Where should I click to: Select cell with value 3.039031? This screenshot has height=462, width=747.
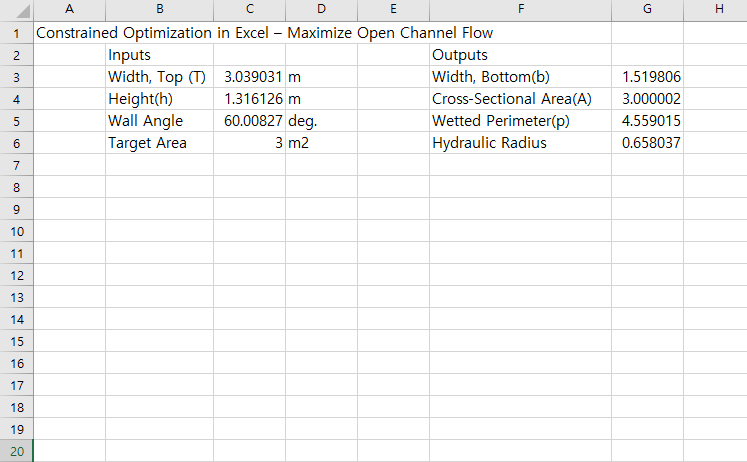(250, 77)
